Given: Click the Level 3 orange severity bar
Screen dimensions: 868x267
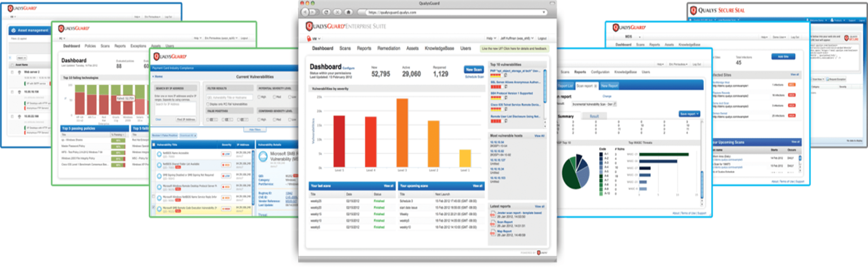Looking at the screenshot, I should click(x=402, y=133).
